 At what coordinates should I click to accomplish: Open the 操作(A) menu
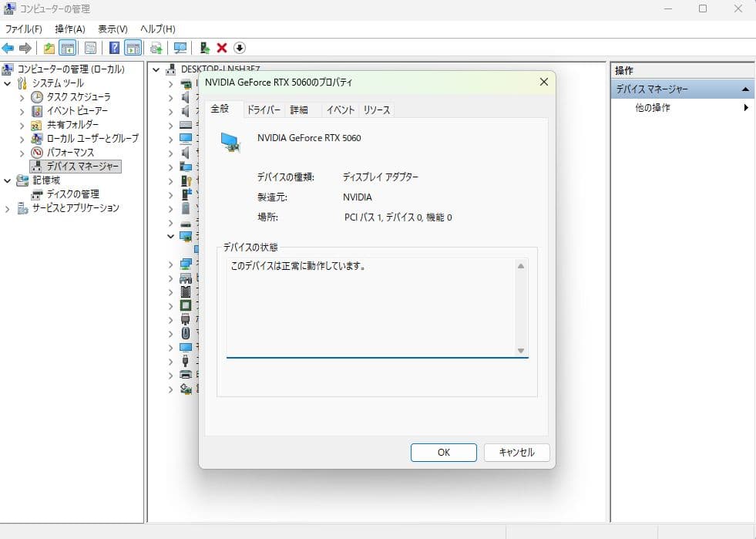70,29
